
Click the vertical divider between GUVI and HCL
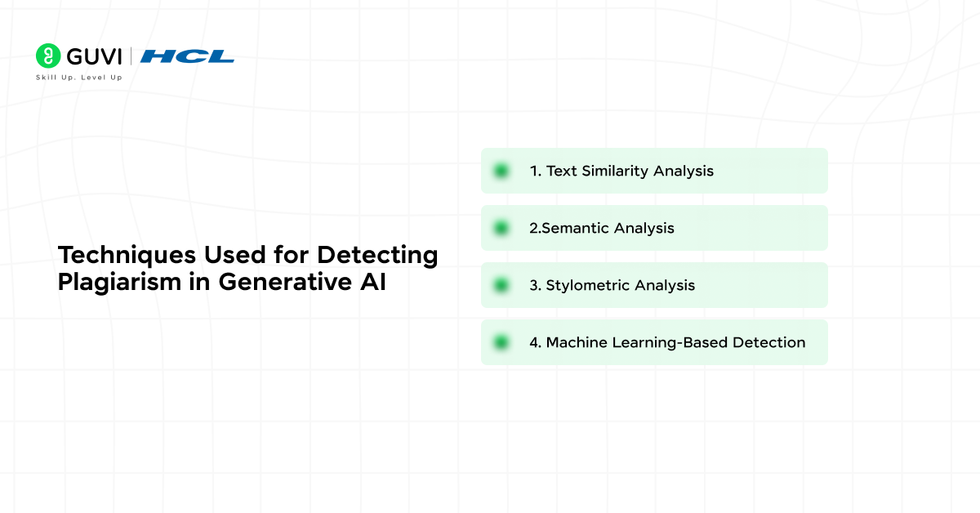(x=131, y=56)
